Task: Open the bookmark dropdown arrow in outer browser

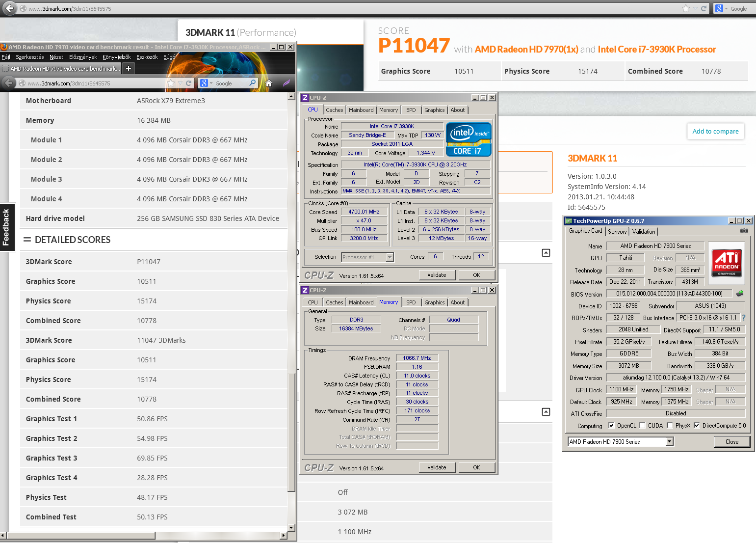Action: [695, 8]
